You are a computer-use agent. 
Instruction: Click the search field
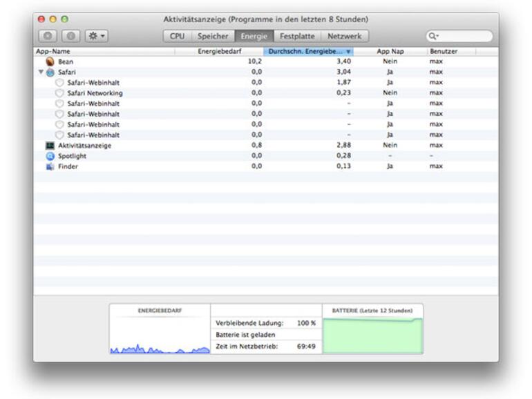(x=459, y=36)
